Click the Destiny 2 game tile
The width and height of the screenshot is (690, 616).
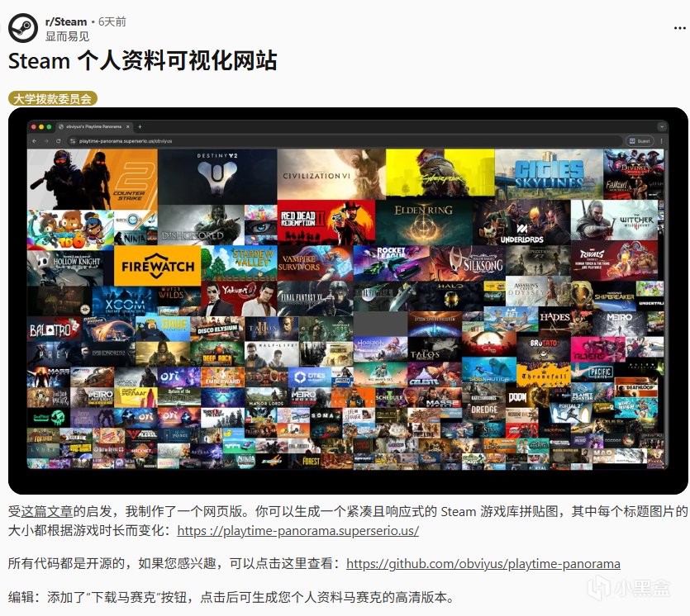pyautogui.click(x=217, y=177)
